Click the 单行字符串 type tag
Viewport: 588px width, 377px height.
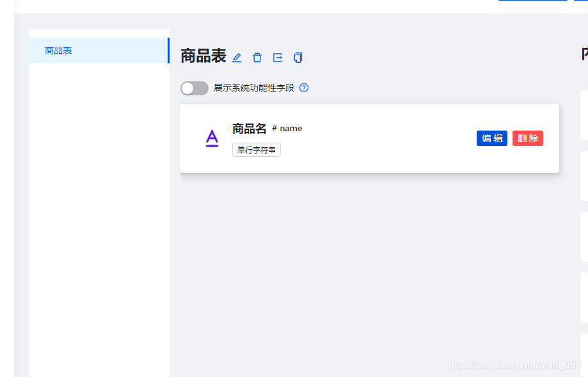(x=257, y=150)
